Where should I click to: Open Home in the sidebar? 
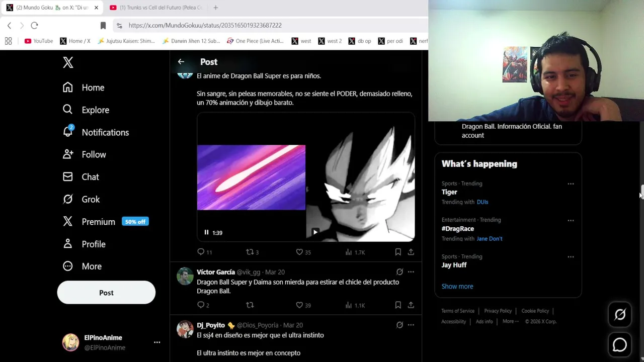coord(84,87)
